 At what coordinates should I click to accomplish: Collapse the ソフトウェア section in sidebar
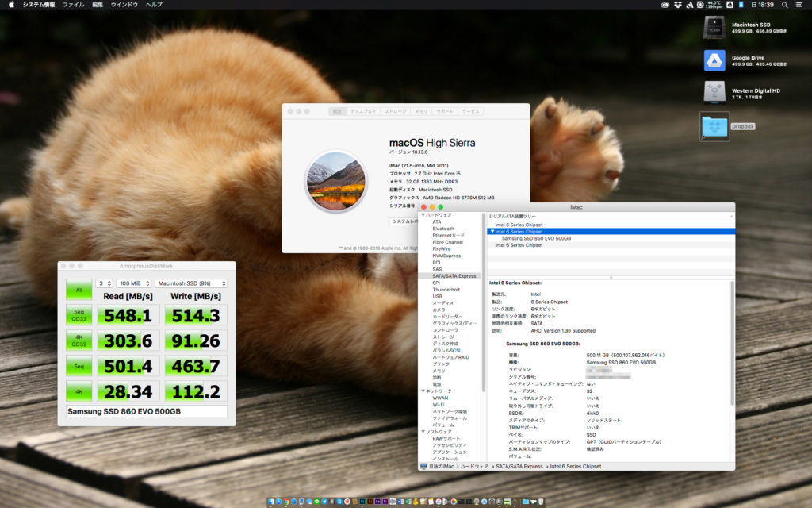click(423, 432)
